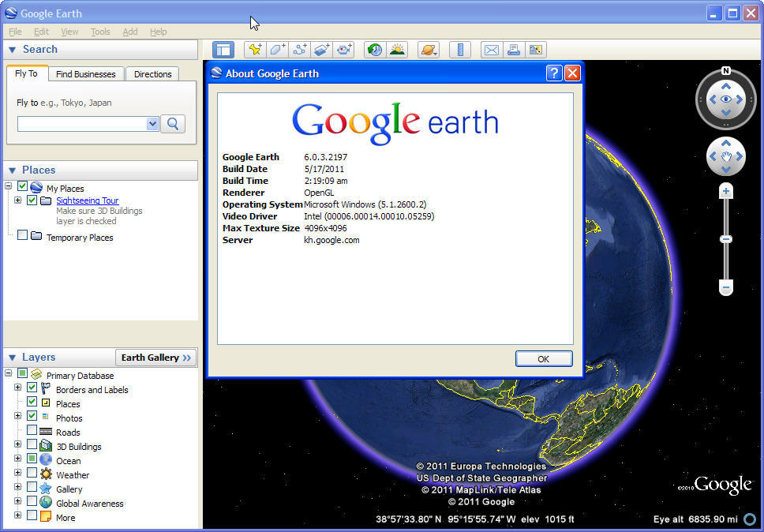The height and width of the screenshot is (532, 764).
Task: Select the Add Path tool
Action: coord(299,49)
